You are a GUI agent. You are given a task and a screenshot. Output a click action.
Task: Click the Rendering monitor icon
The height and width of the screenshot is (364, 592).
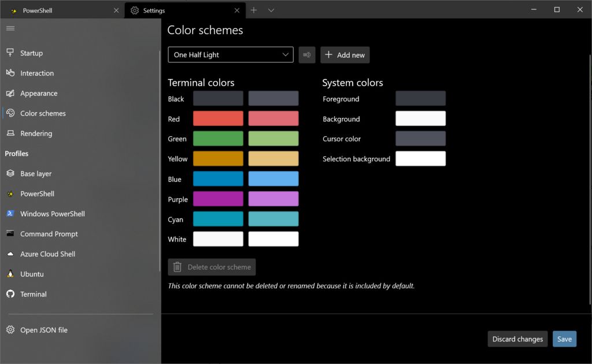10,133
